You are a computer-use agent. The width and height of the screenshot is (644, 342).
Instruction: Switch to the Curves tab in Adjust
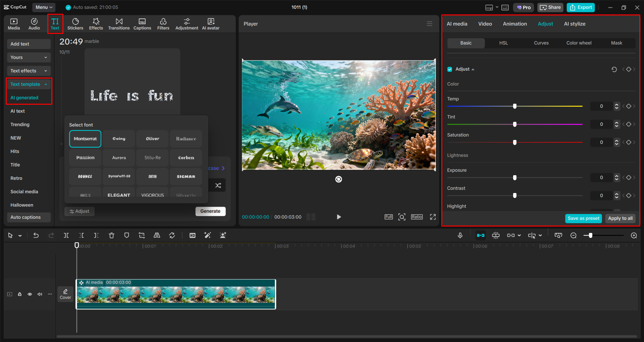541,43
